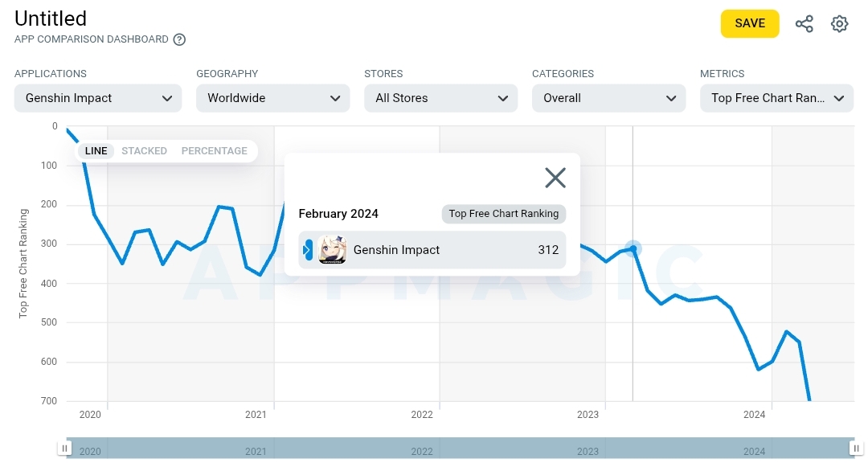Open dashboard settings gear
868x463 pixels.
coord(839,24)
